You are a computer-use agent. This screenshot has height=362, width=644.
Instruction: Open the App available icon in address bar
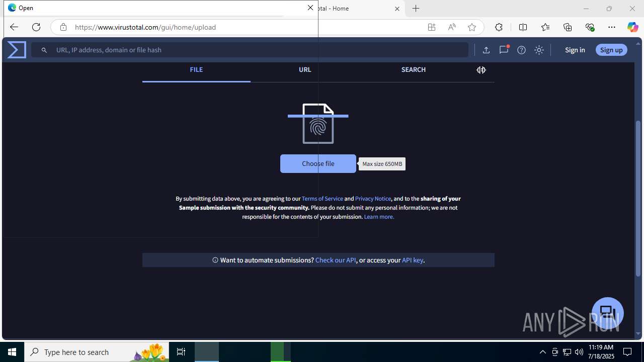432,27
